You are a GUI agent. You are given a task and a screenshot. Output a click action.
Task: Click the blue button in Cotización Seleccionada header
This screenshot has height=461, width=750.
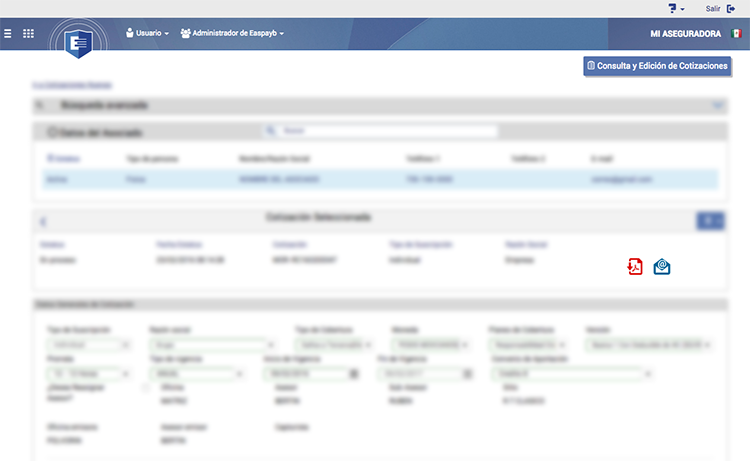click(x=710, y=221)
